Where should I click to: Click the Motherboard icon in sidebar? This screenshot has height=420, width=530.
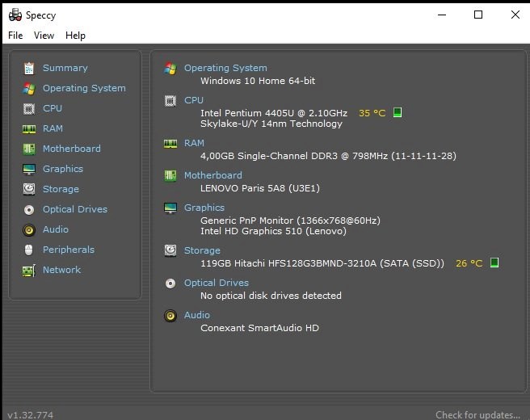pos(29,149)
